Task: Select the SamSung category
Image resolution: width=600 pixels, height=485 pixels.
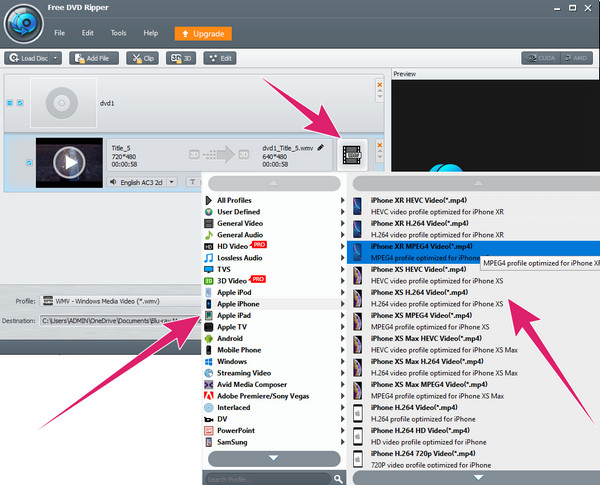Action: point(274,442)
